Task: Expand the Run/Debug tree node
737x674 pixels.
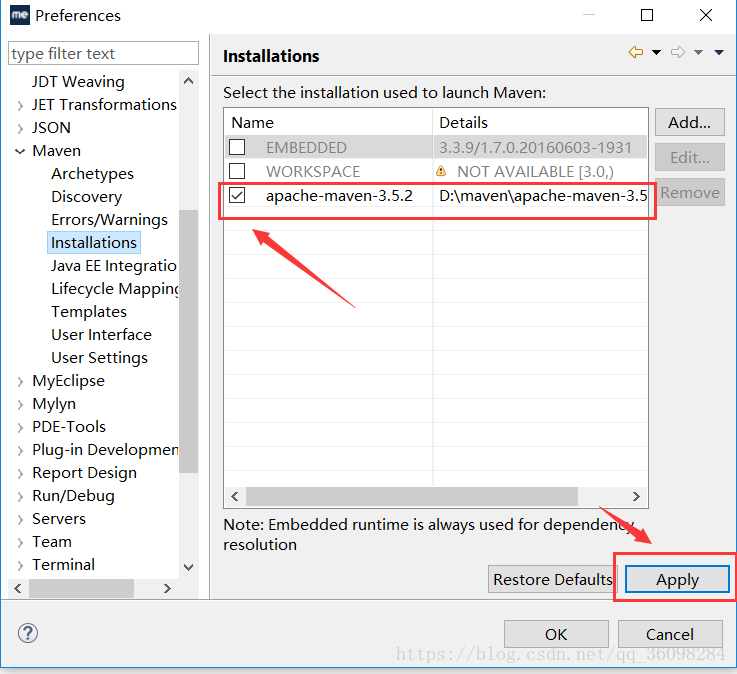Action: click(x=20, y=496)
